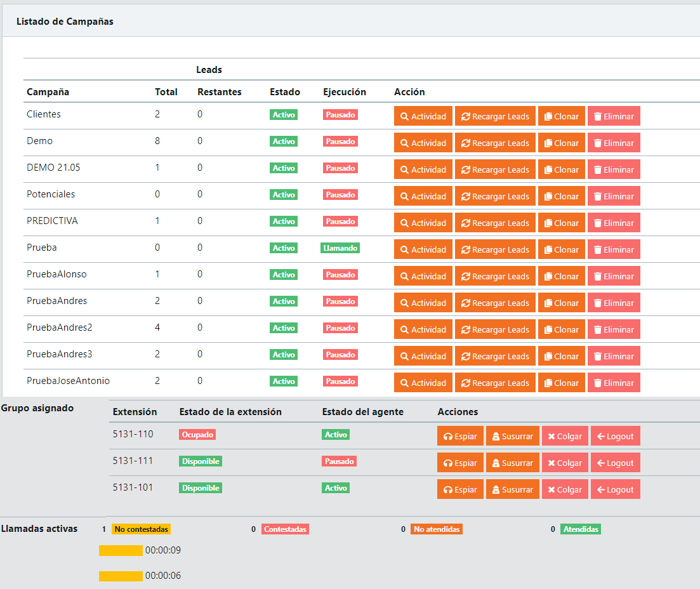Clone the PruebaAndres2 campaign
This screenshot has width=700, height=589.
click(561, 329)
